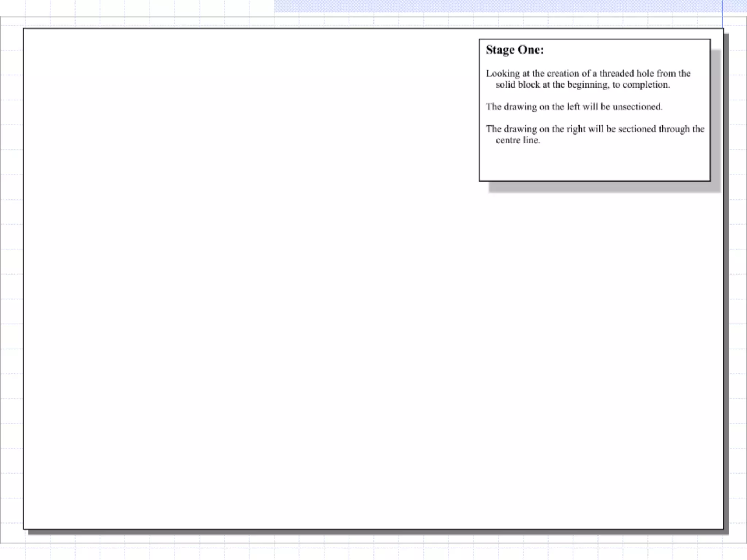Click empty space inside the Stage One text box
This screenshot has width=747, height=560.
(x=595, y=164)
